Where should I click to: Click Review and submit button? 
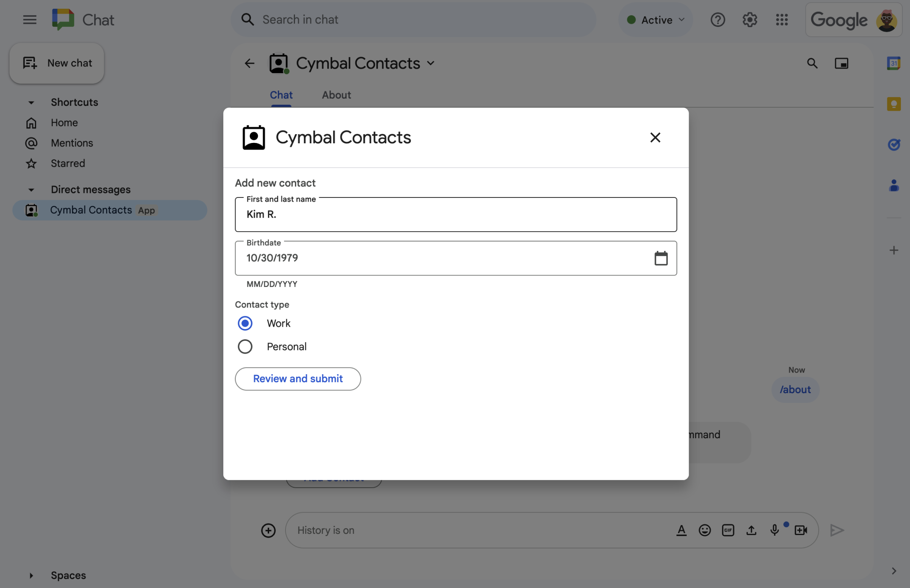pyautogui.click(x=298, y=378)
